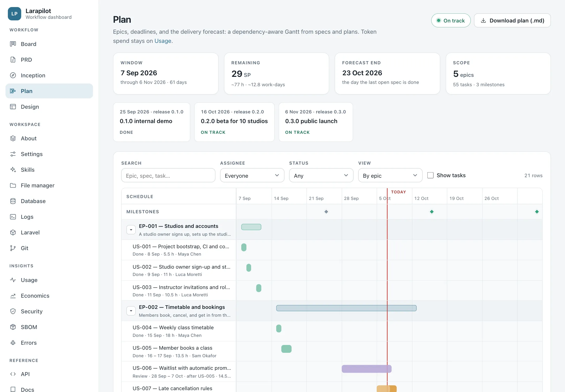Open the View By epic dropdown
Image resolution: width=565 pixels, height=392 pixels.
click(x=390, y=175)
